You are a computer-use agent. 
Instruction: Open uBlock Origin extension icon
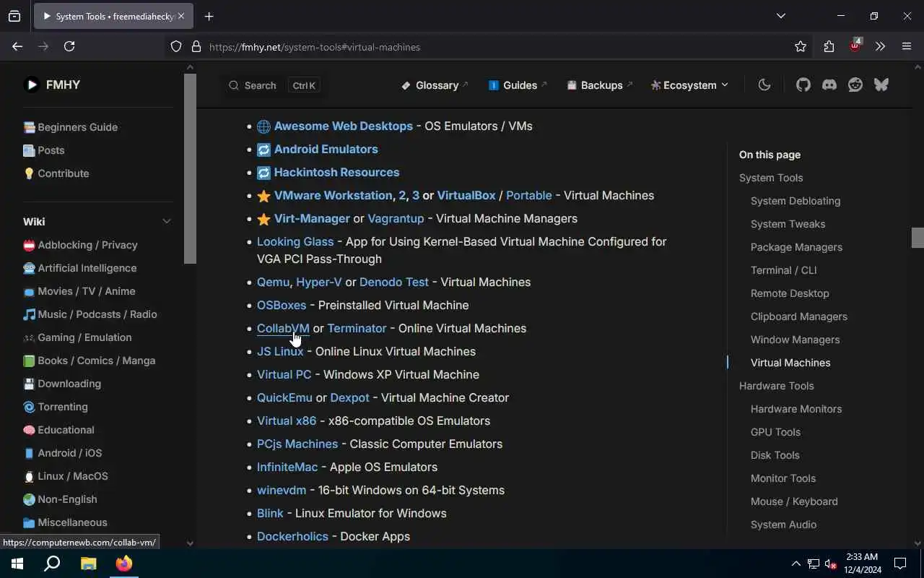[x=855, y=46]
